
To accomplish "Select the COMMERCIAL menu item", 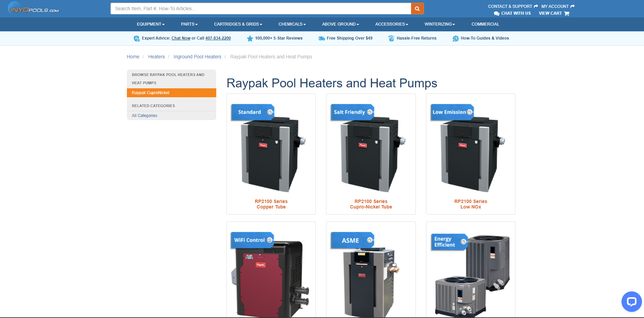I will click(485, 24).
